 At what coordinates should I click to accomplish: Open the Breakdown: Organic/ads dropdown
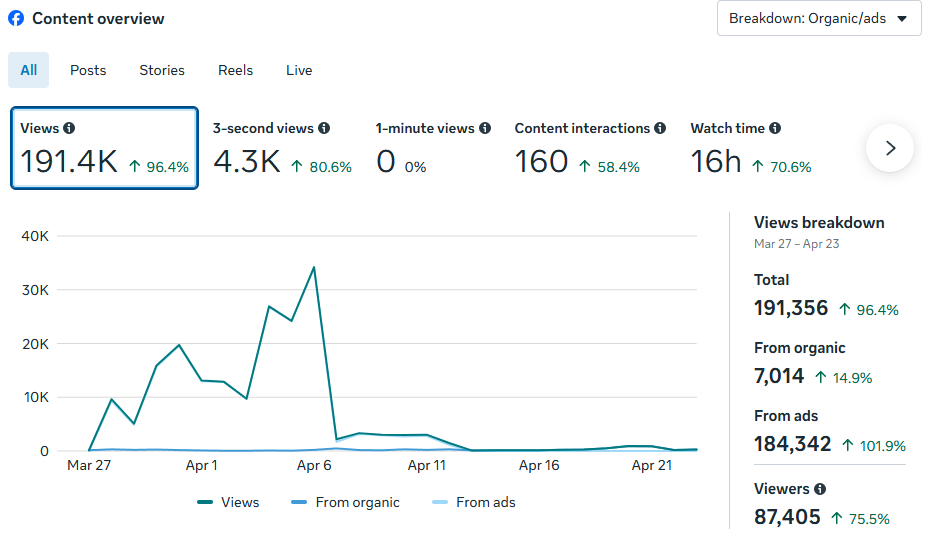pos(819,18)
